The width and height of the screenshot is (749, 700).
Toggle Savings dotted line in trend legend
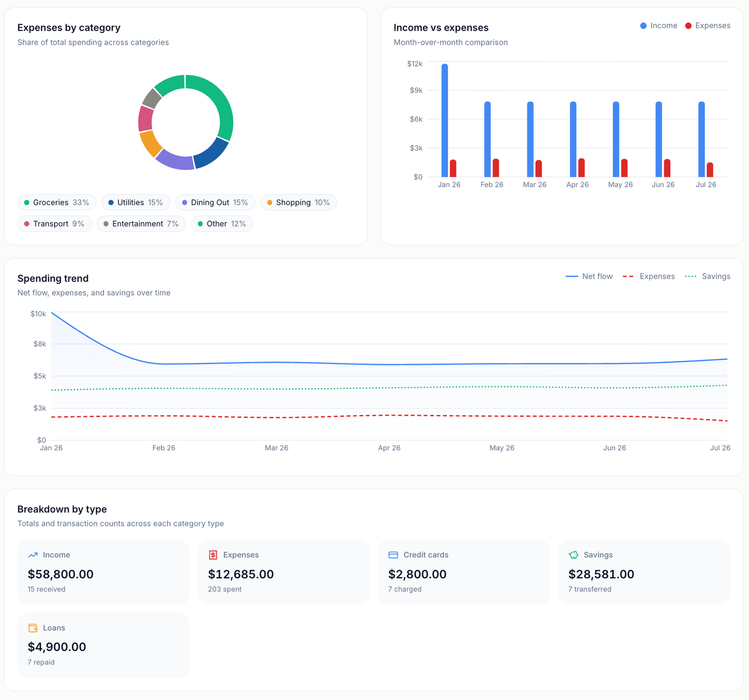click(707, 276)
